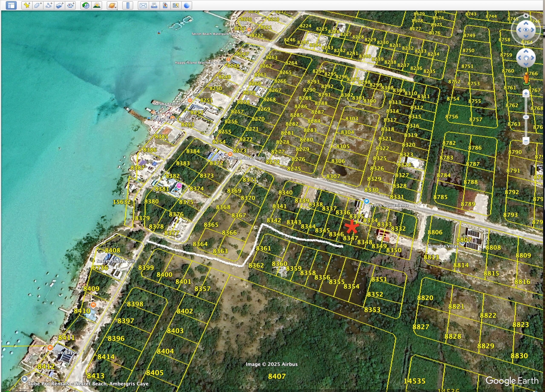Add a polygon with toolbar icon

click(38, 5)
